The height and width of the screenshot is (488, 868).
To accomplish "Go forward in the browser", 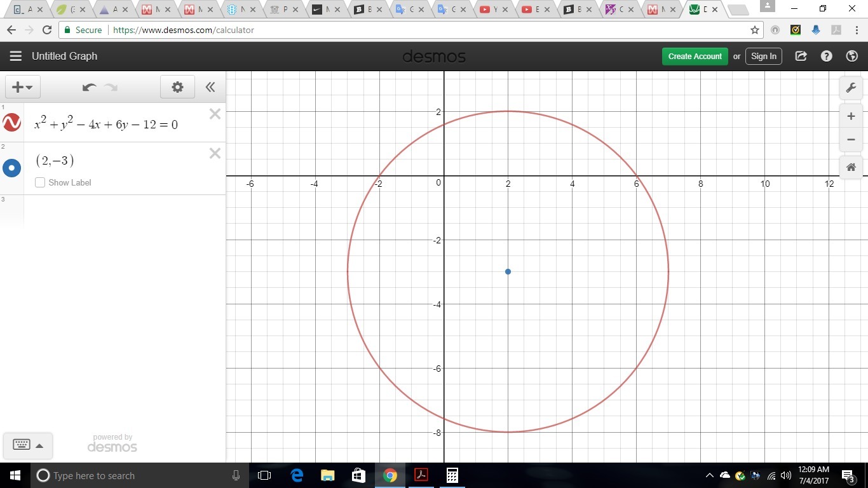I will point(29,30).
